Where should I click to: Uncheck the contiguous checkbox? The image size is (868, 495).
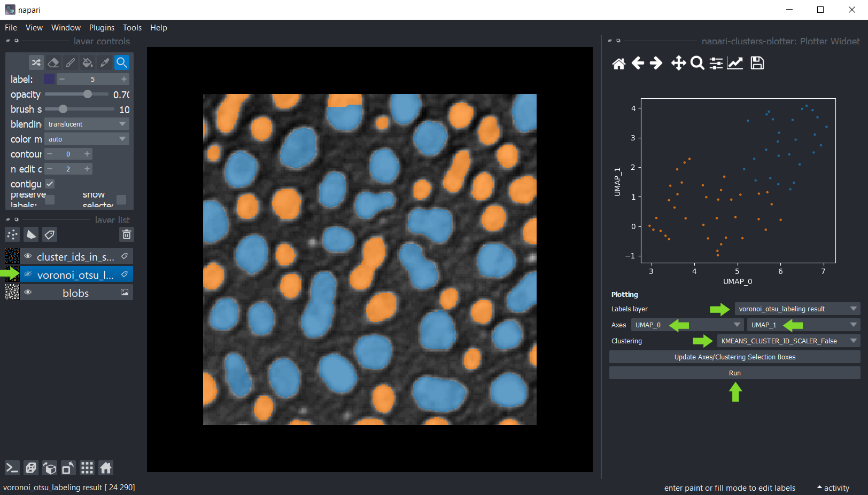[50, 184]
